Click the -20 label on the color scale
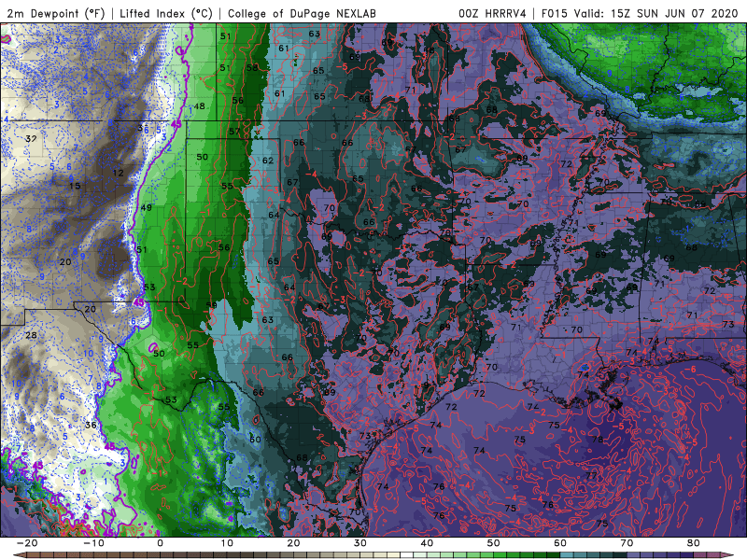The image size is (747, 560). point(27,543)
